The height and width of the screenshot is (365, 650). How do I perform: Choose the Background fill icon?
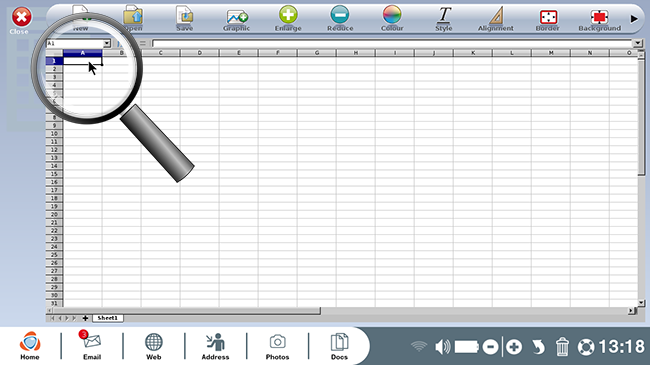tap(599, 17)
